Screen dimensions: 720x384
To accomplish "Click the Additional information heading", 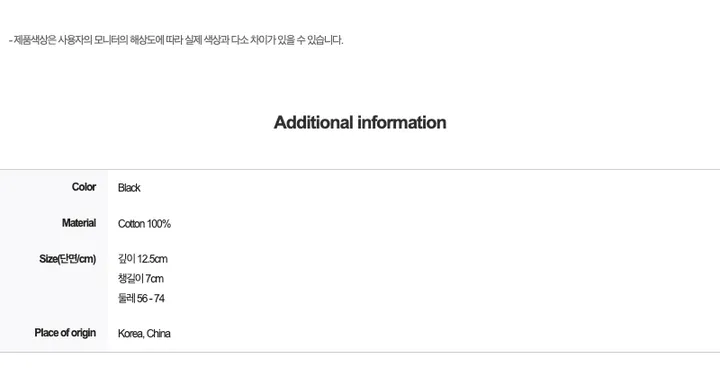I will click(x=360, y=123).
